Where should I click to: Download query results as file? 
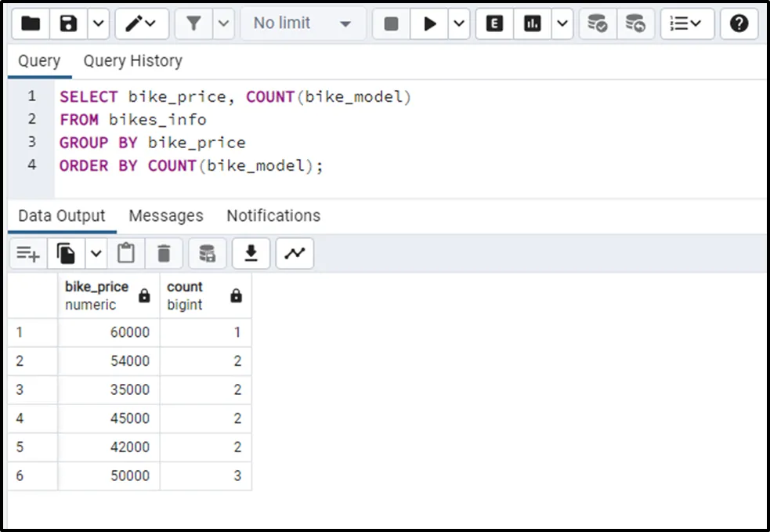[251, 253]
